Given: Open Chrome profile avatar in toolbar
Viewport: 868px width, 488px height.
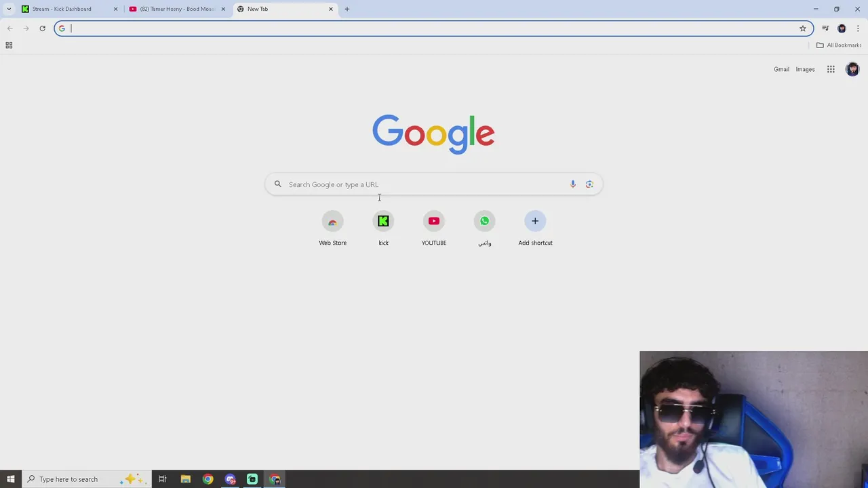Looking at the screenshot, I should (842, 28).
